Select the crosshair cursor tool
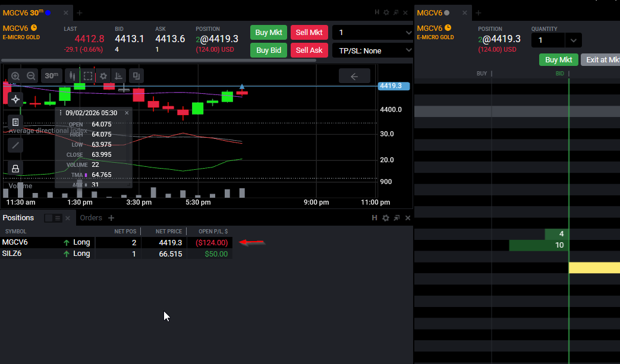The height and width of the screenshot is (364, 620). click(x=15, y=100)
